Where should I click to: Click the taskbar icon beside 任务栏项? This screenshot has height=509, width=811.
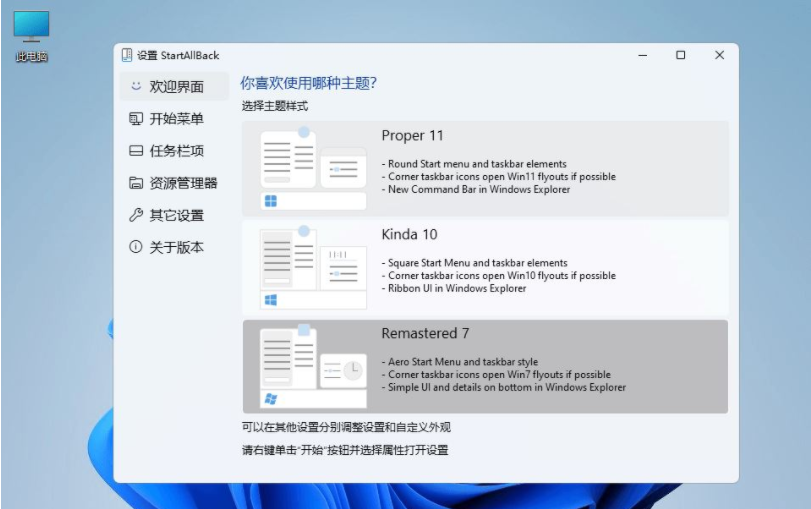tap(136, 151)
